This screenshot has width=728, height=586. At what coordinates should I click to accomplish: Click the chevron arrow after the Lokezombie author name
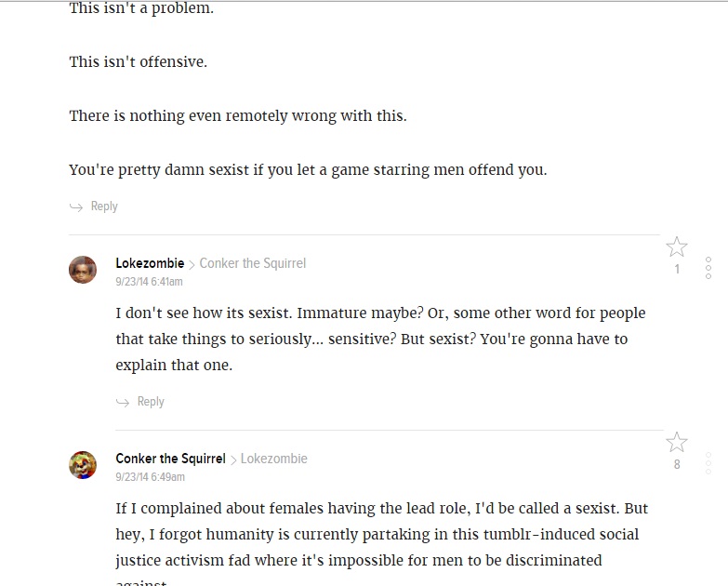coord(192,264)
